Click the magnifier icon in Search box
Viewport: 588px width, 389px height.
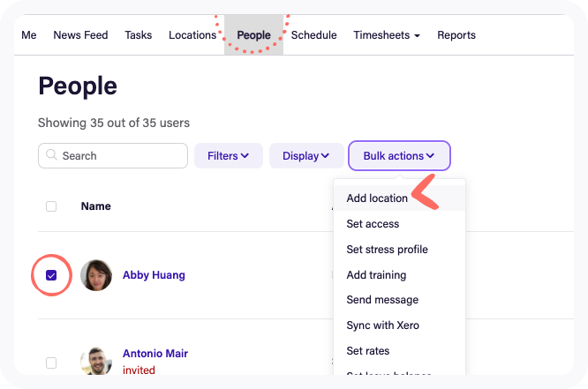click(x=51, y=156)
